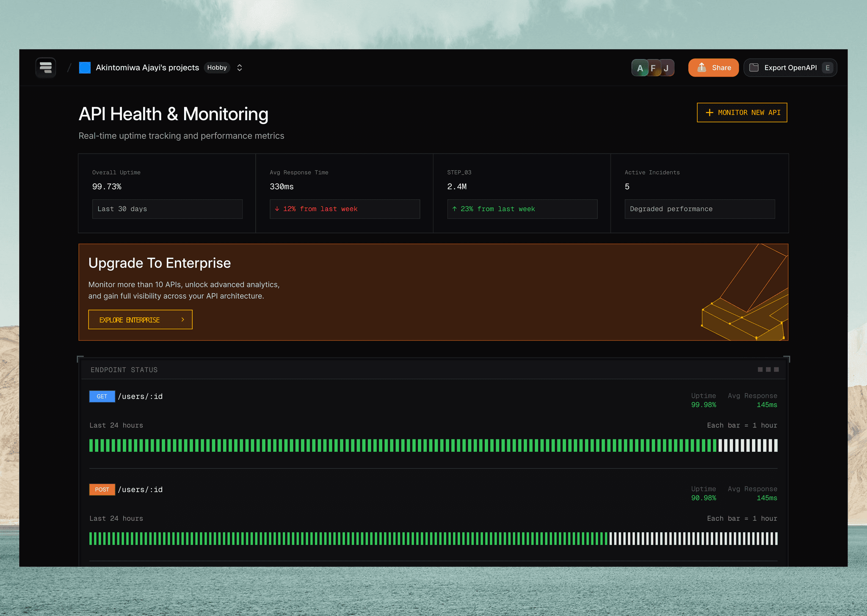Click the Export OpenAPI button

click(790, 68)
